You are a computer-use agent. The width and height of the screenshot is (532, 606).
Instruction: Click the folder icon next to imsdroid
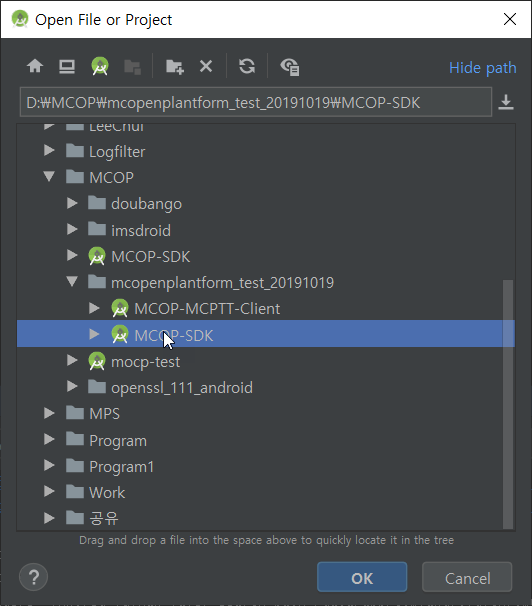(97, 229)
